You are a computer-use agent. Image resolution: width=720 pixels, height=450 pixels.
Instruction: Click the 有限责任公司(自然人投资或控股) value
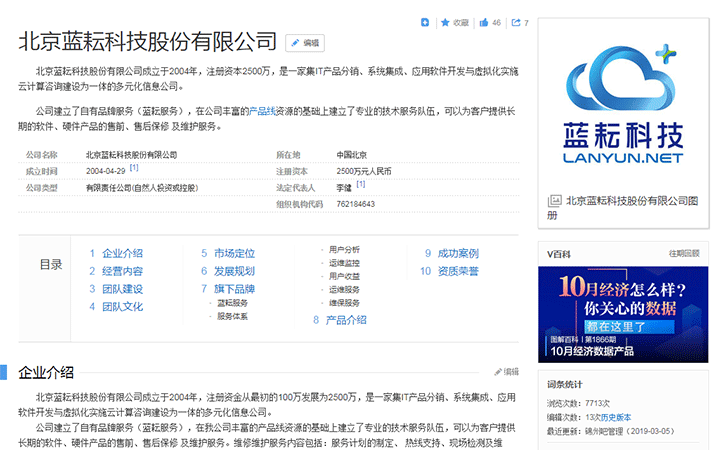click(x=142, y=188)
